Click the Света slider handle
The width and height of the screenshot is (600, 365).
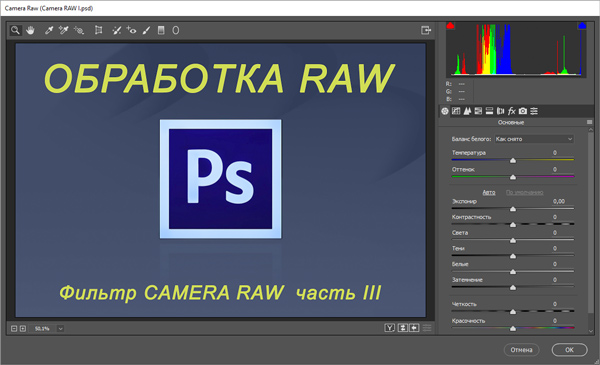click(x=513, y=240)
